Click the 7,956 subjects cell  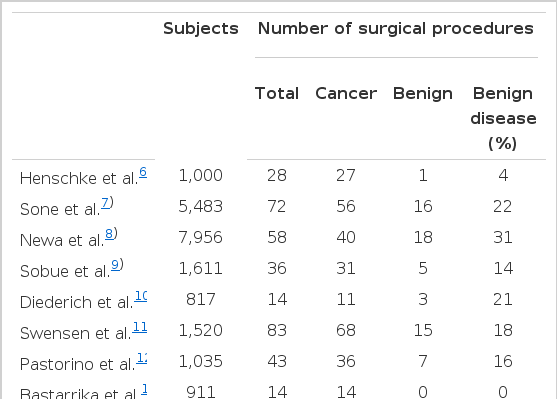(x=201, y=237)
